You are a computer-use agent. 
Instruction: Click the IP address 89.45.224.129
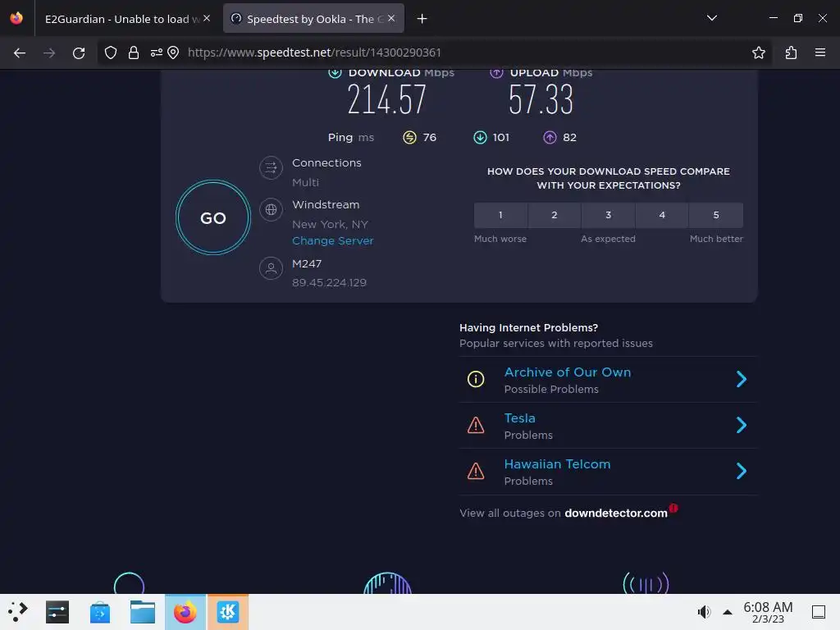[329, 283]
